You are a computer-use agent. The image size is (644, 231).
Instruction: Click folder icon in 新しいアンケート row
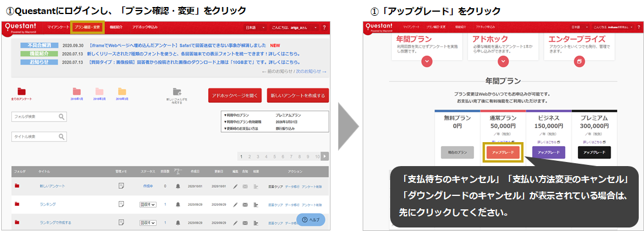pyautogui.click(x=17, y=186)
